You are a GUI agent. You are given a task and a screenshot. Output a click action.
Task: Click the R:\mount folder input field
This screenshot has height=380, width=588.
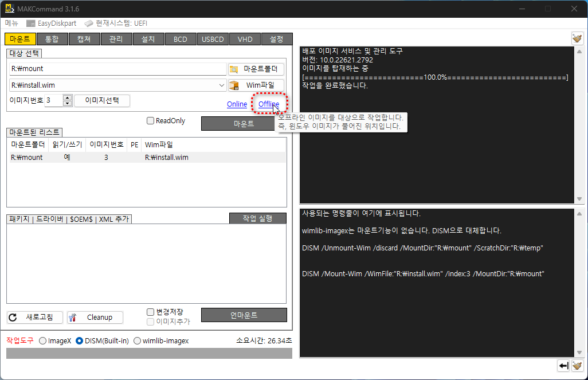pyautogui.click(x=117, y=69)
